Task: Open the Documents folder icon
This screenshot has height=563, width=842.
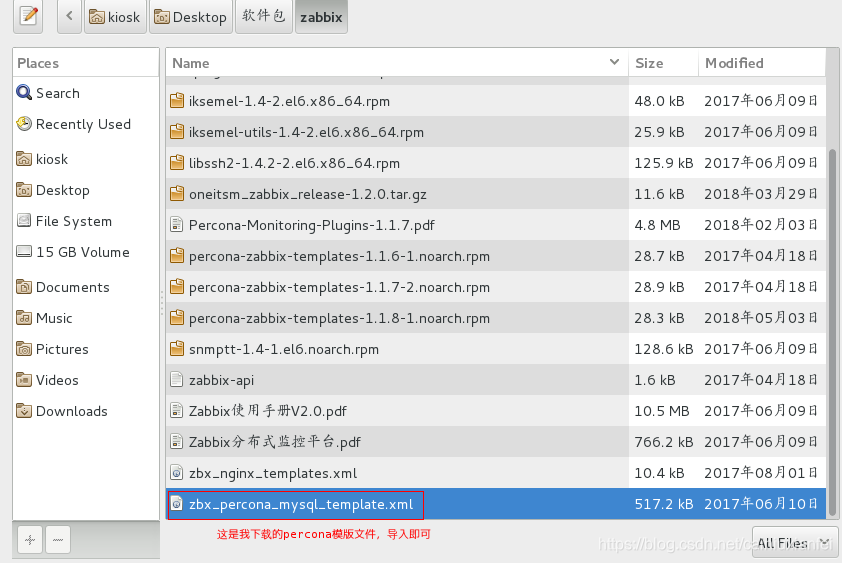Action: coord(24,287)
